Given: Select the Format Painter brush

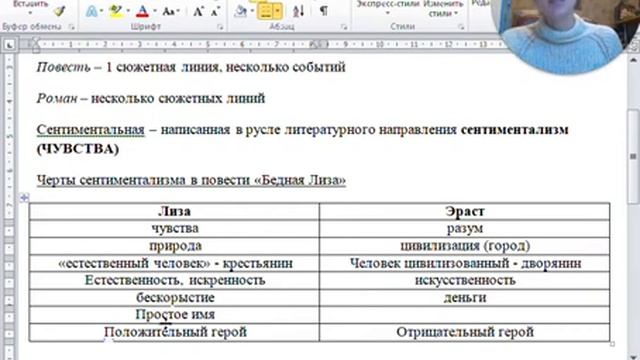Looking at the screenshot, I should (x=60, y=11).
